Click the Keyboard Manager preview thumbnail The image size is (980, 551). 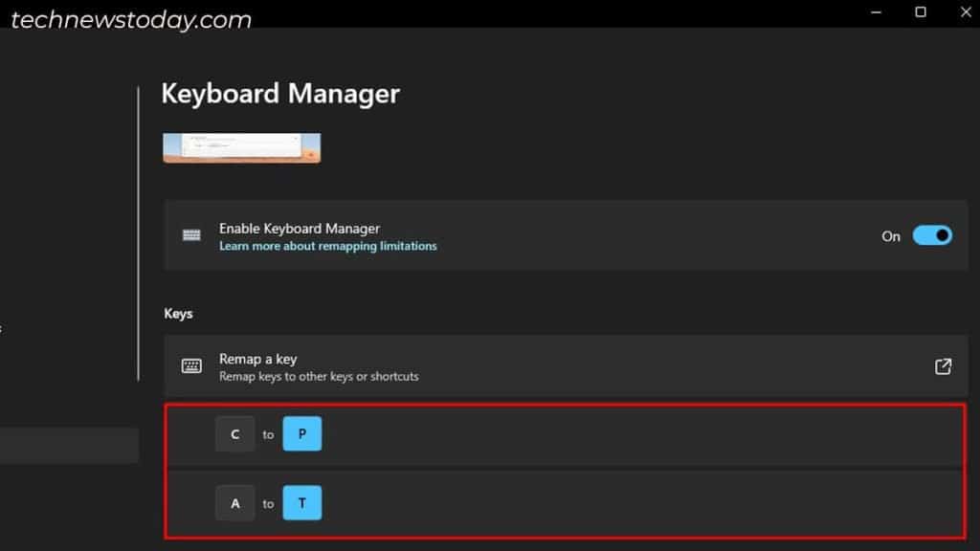241,148
